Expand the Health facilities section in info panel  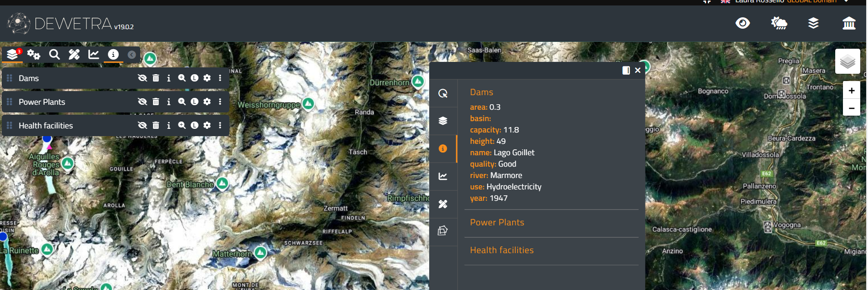click(502, 250)
